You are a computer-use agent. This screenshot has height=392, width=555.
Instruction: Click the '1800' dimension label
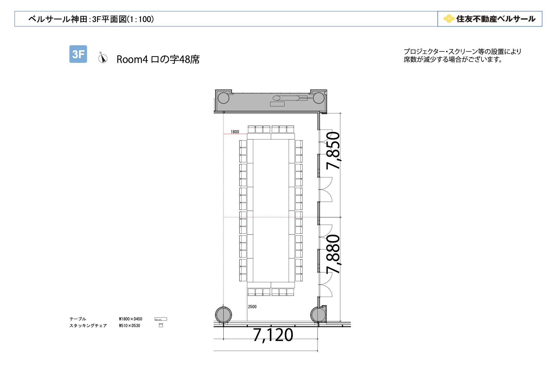click(x=235, y=132)
